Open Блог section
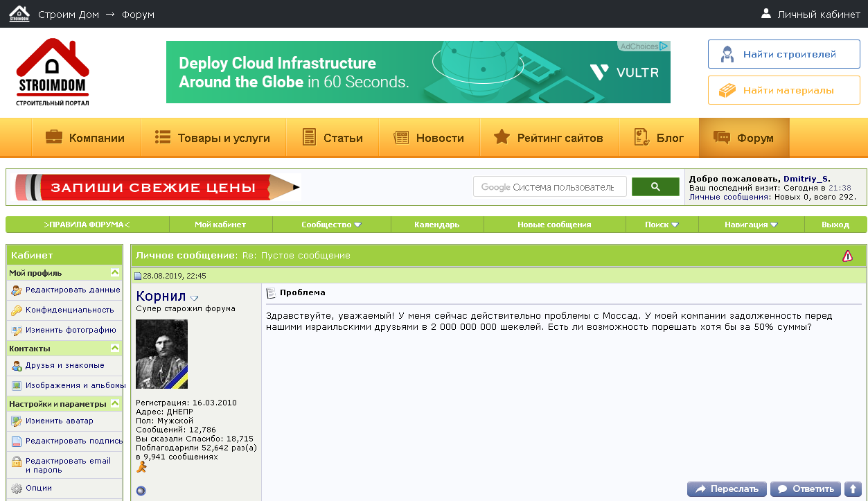Screen dimensions: 868x501 point(659,138)
